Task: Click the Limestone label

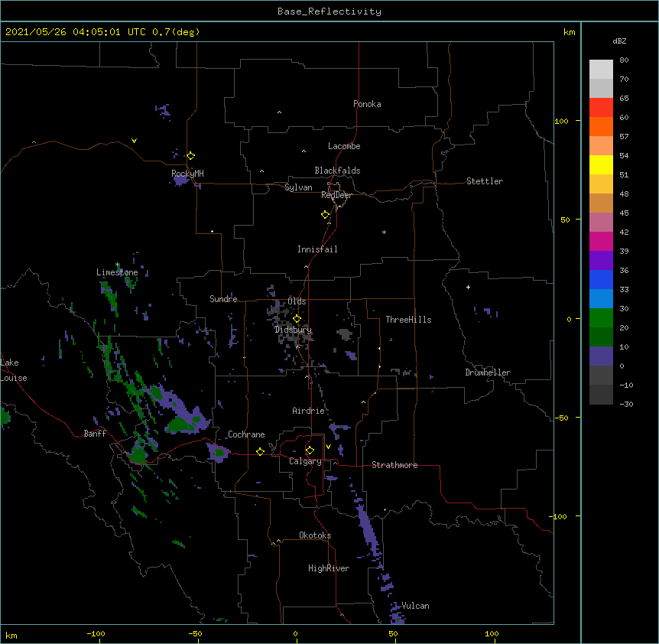Action: (117, 272)
